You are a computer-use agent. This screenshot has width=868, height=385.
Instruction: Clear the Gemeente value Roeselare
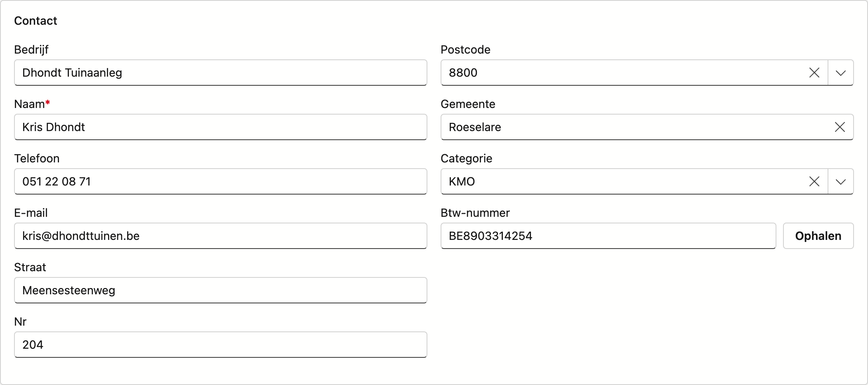[x=840, y=127]
